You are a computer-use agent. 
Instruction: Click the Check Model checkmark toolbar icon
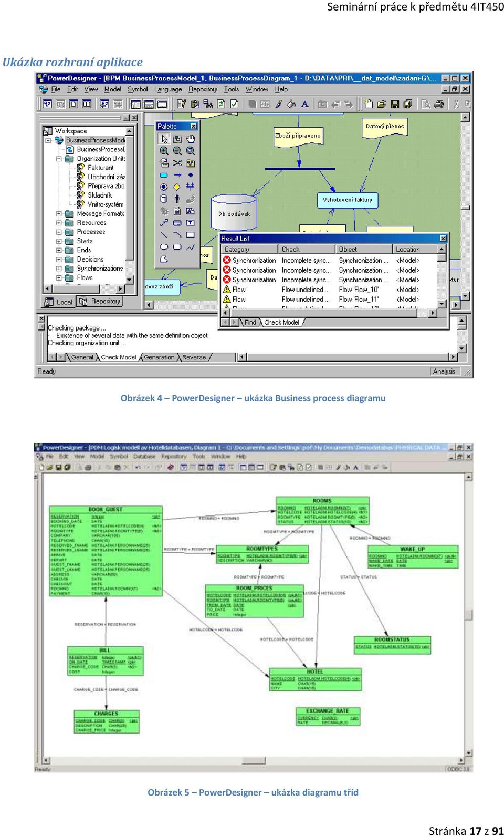coord(234,104)
